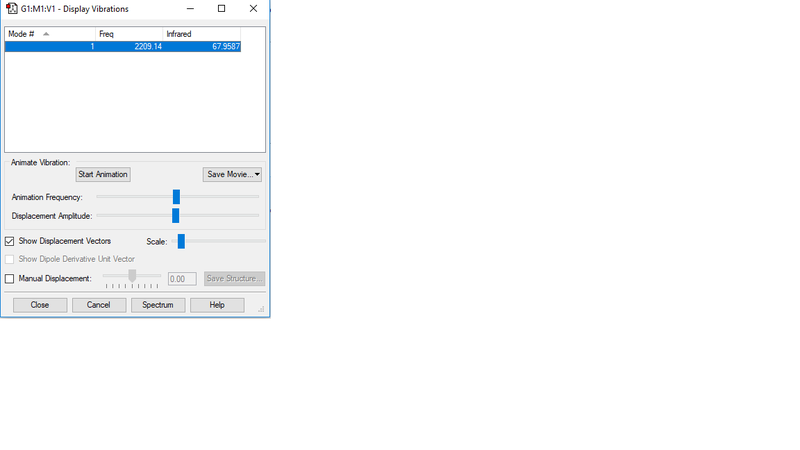Click the GaussView app icon in title bar
Viewport: 800px width, 450px height.
(12, 9)
